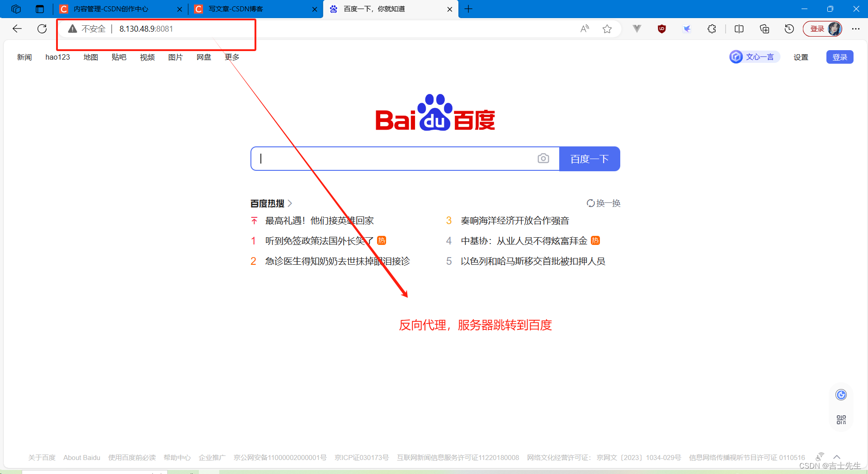
Task: Click the browser back arrow
Action: tap(17, 29)
